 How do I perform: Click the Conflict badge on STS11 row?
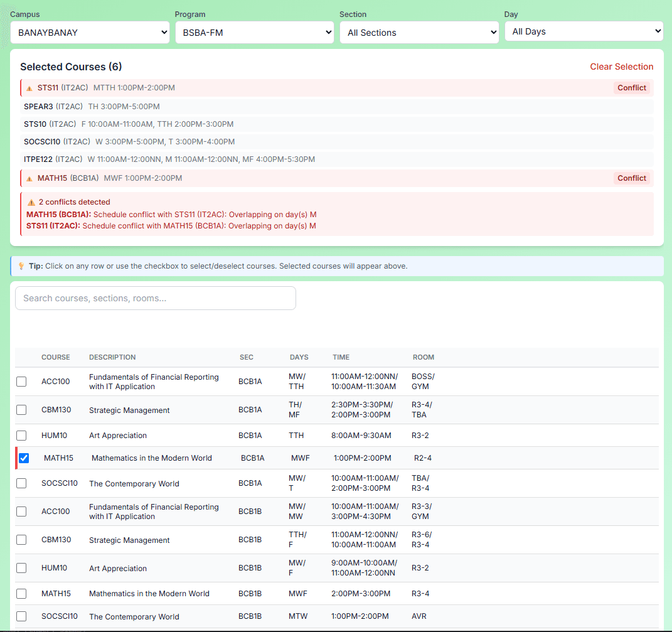(631, 88)
